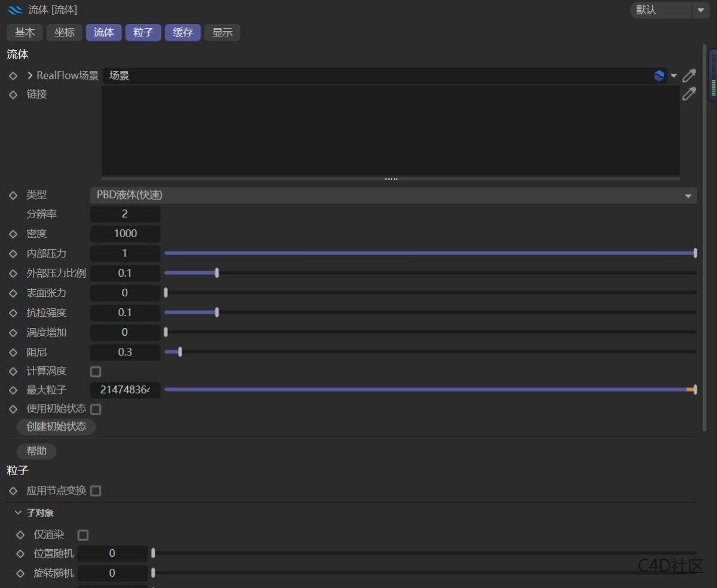Image resolution: width=717 pixels, height=588 pixels.
Task: Click the 外部压力比例 slider handle
Action: pyautogui.click(x=217, y=272)
